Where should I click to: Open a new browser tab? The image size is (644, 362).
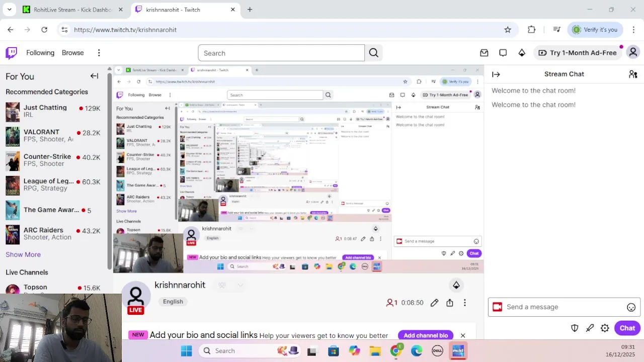pyautogui.click(x=250, y=10)
